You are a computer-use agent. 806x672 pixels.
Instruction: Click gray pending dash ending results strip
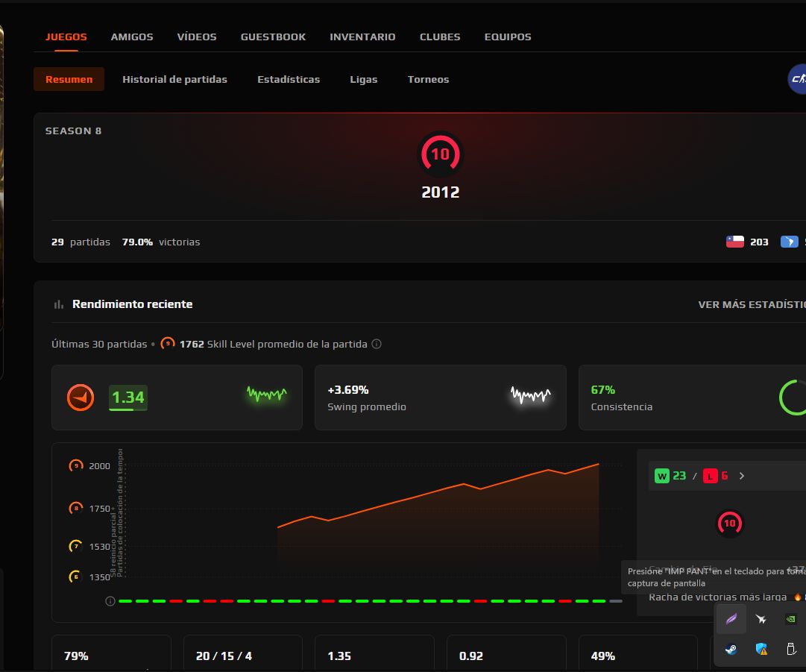616,601
